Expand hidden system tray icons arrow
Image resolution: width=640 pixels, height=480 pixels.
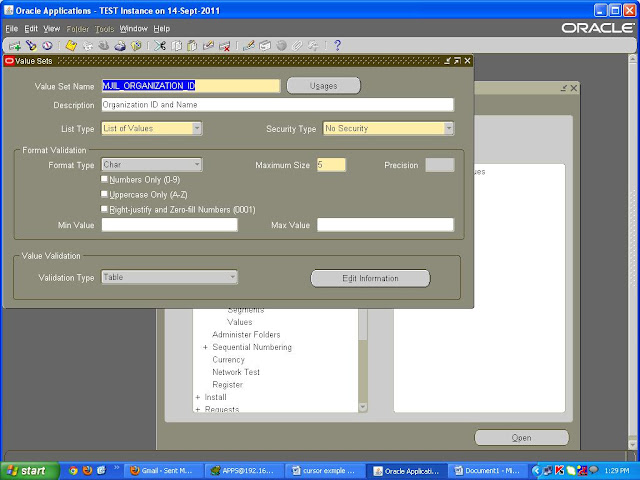[x=536, y=471]
